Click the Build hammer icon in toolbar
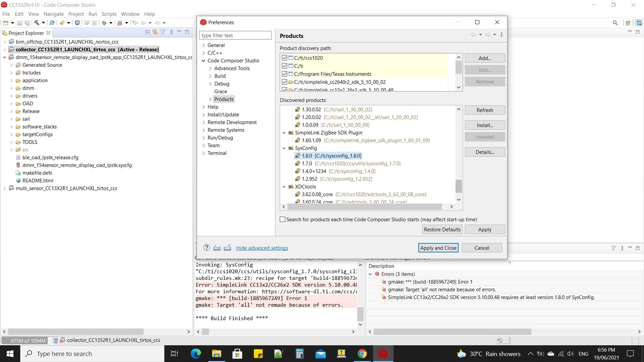Viewport: 644px width, 362px height. 37,23
